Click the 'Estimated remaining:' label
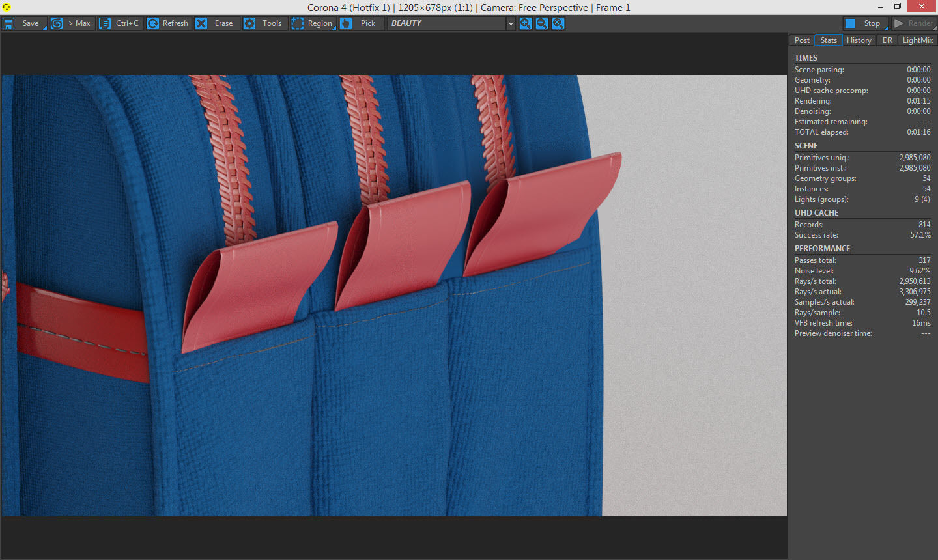938x560 pixels. click(831, 122)
